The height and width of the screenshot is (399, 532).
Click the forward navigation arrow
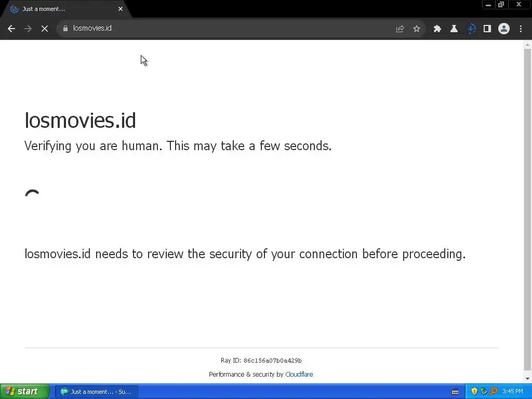(28, 29)
